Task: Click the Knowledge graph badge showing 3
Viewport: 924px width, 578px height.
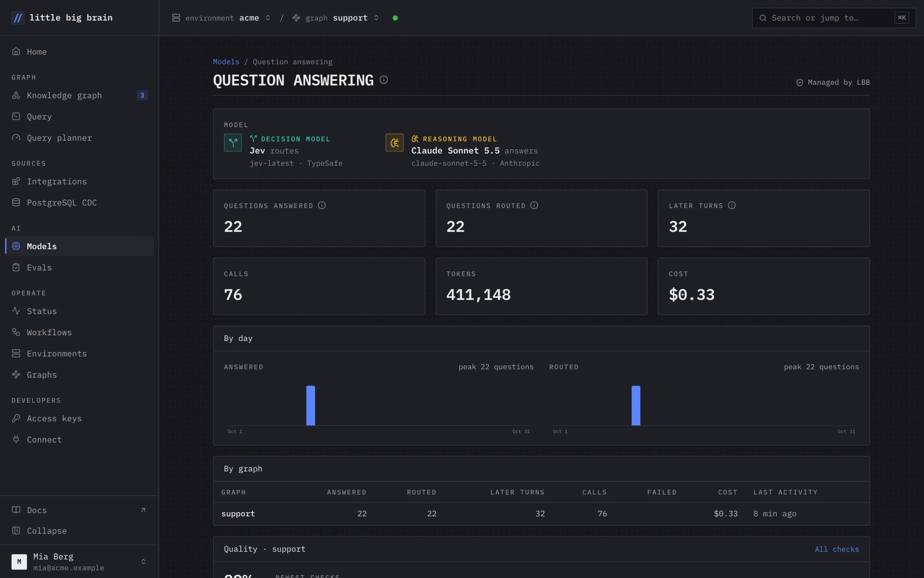Action: [x=142, y=95]
